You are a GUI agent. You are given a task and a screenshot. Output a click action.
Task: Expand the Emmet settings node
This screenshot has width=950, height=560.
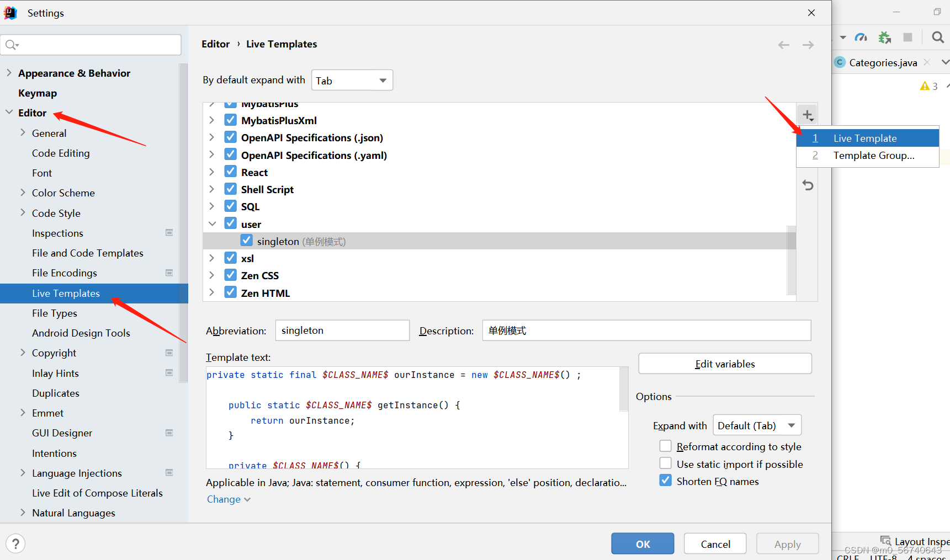[23, 412]
